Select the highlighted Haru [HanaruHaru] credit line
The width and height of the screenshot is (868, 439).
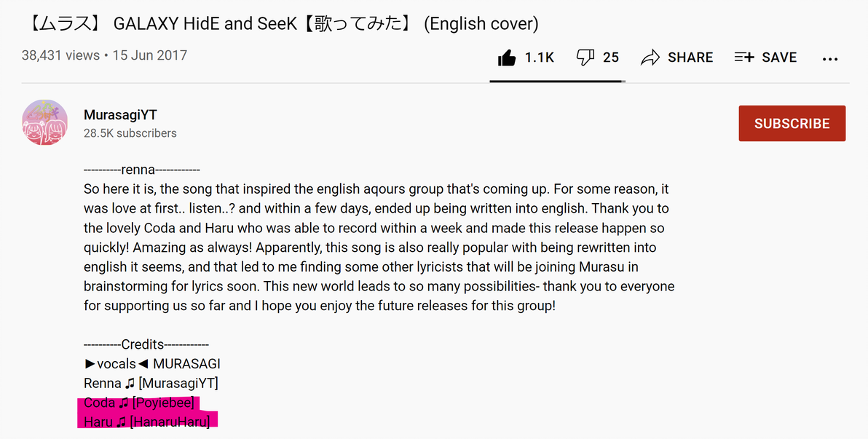(147, 422)
